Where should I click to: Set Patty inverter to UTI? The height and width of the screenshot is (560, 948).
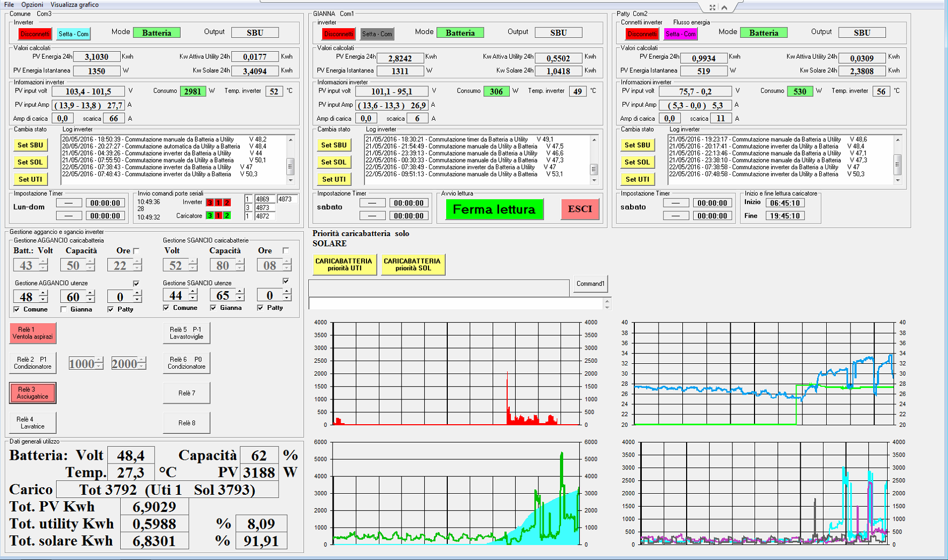[638, 179]
